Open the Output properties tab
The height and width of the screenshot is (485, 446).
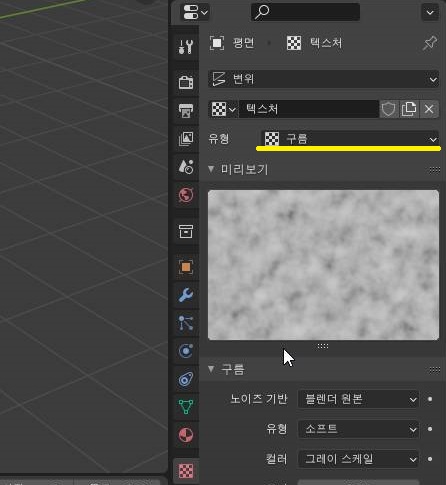point(186,110)
